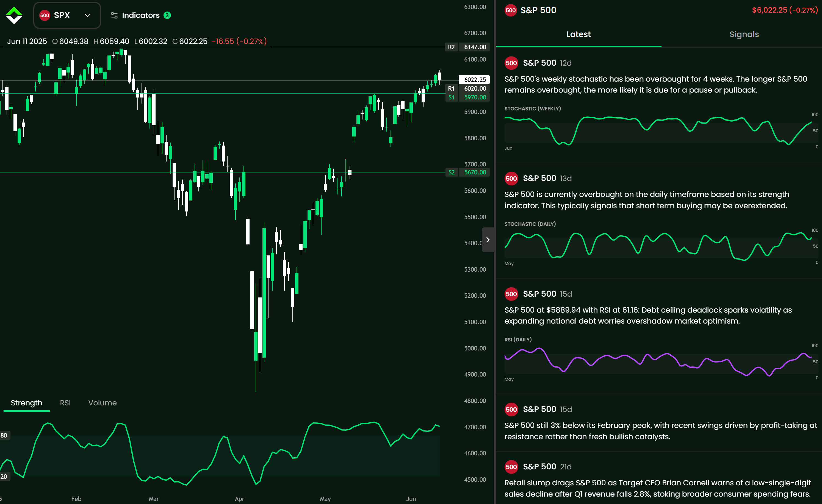Screen dimensions: 822x504
Task: Click the S&P 500 header logo badge
Action: click(510, 10)
